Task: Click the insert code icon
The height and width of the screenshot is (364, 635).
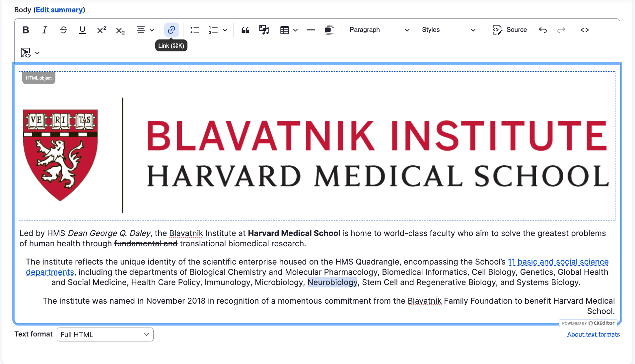Action: click(585, 30)
